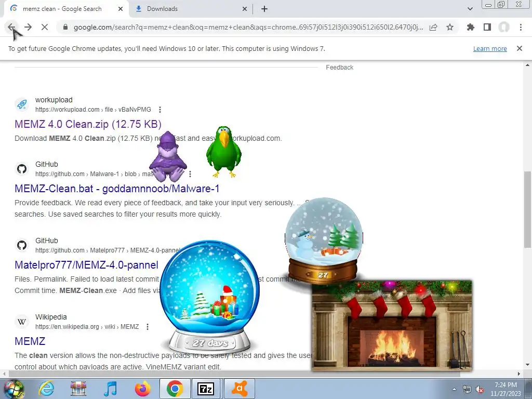Stop page loading with the X button

click(45, 27)
